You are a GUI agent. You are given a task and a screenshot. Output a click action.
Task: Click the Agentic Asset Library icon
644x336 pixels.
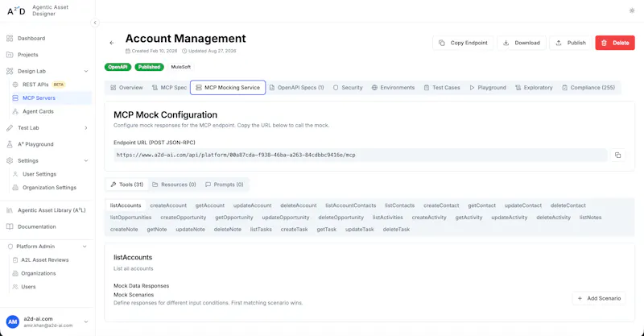[x=10, y=210]
